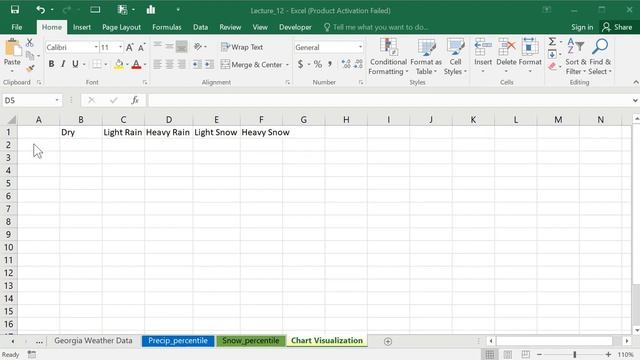The image size is (640, 360).
Task: Switch to Page Layout view icon
Action: [x=508, y=354]
